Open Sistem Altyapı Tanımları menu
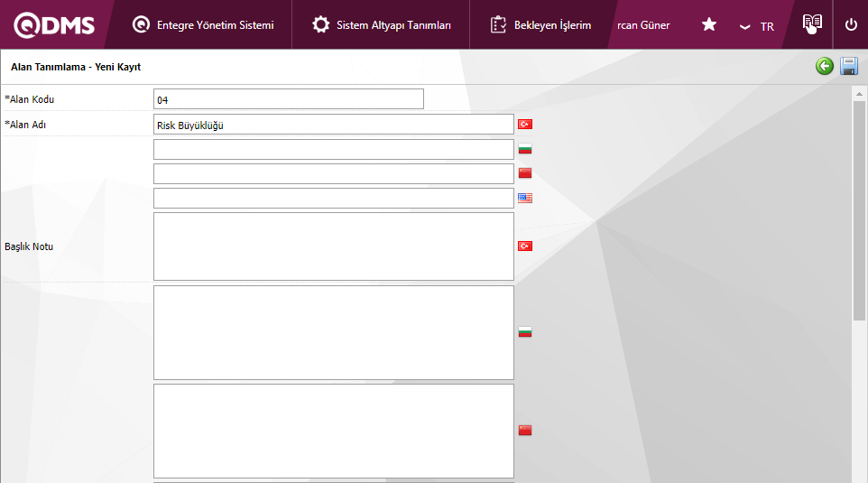 coord(382,25)
